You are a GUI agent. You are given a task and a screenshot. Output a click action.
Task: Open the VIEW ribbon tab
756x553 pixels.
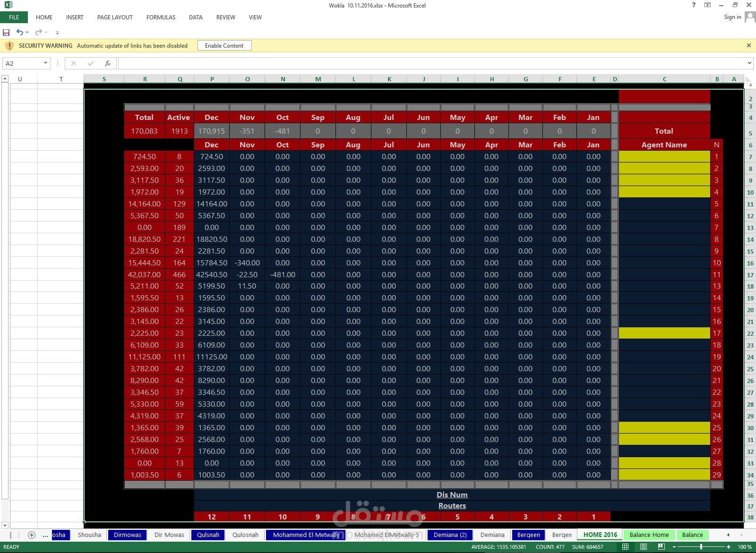255,17
